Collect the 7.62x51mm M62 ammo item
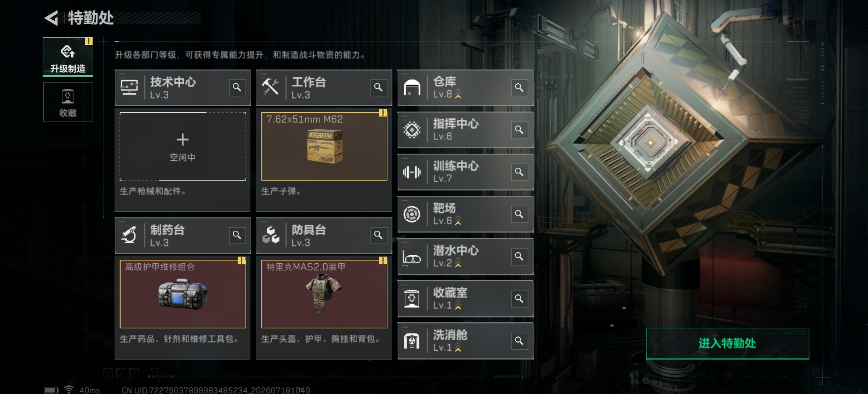Screen dimensions: 868x394 [324, 146]
